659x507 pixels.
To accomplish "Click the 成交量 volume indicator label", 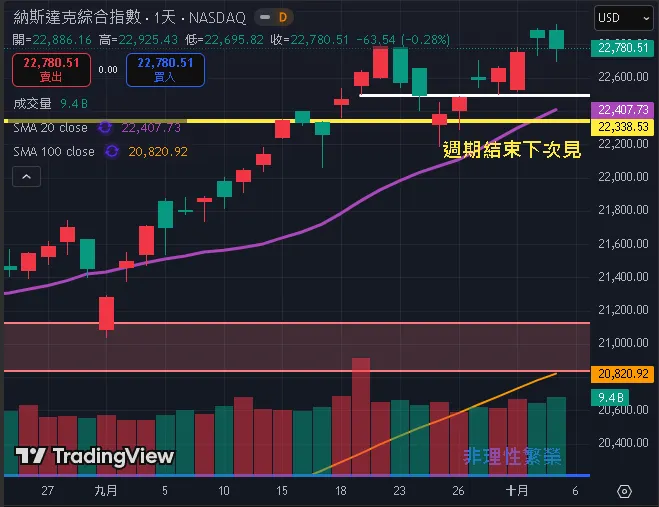I will point(32,103).
